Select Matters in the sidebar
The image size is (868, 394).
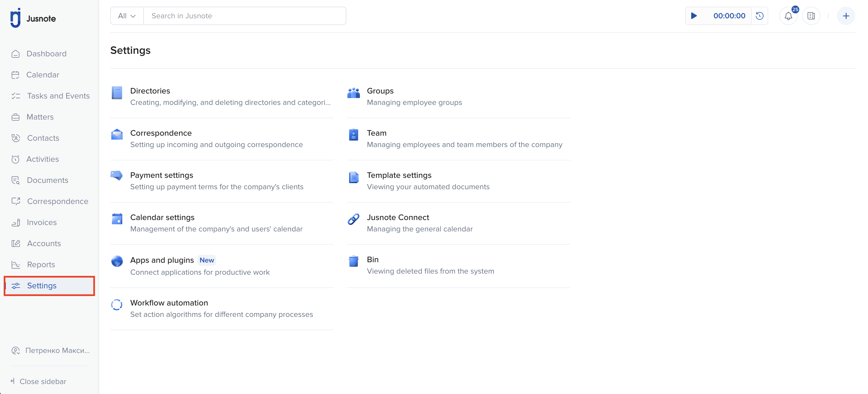(40, 117)
